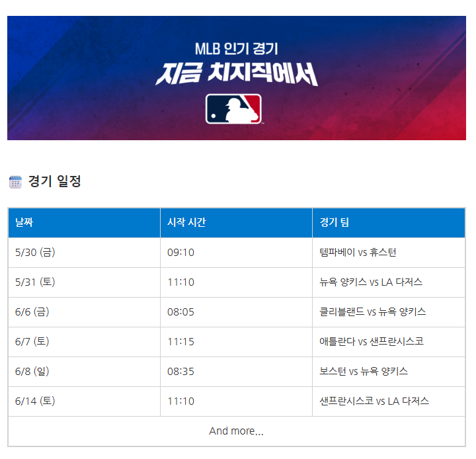Click the And more... row
Image resolution: width=476 pixels, height=459 pixels.
pos(237,431)
